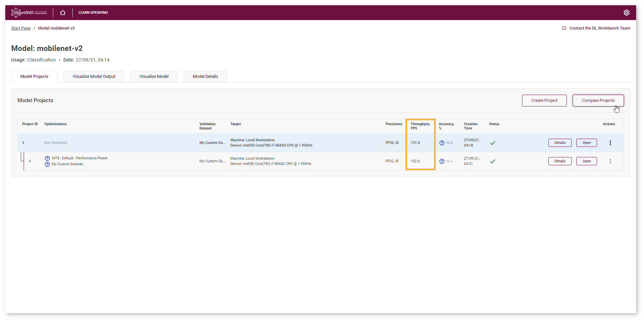Open actions menu for project 4
The width and height of the screenshot is (644, 321).
[610, 161]
